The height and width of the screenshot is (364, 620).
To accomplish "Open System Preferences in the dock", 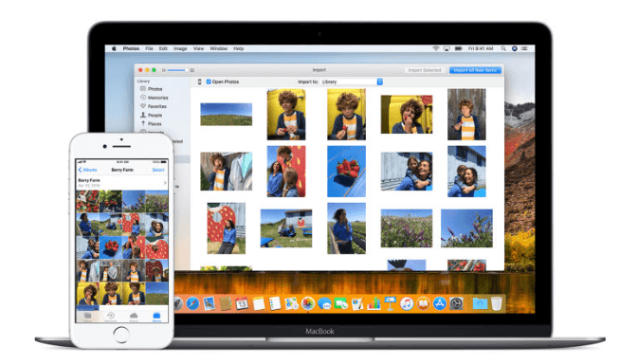I will point(456,303).
